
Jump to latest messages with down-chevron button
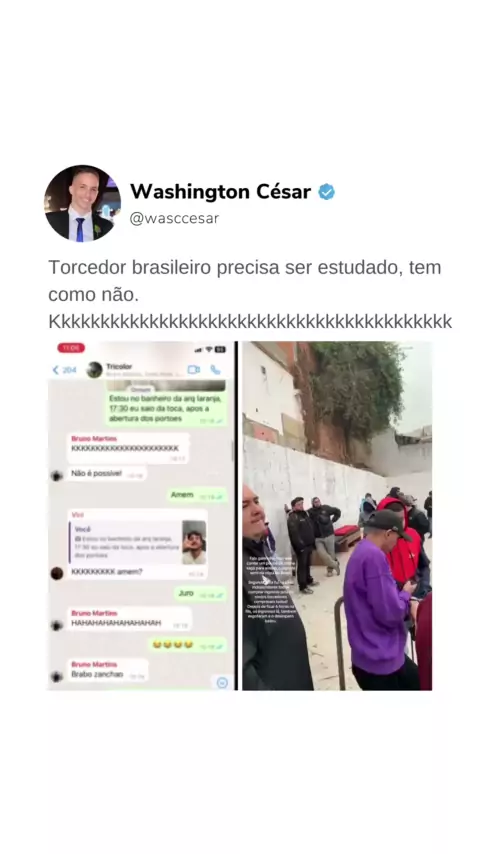click(222, 682)
